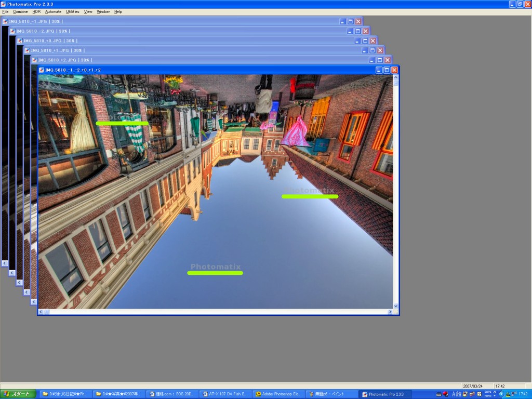Switch to the 価格.com : EOS 20D browser taskbar button
The width and height of the screenshot is (532, 399).
point(171,394)
